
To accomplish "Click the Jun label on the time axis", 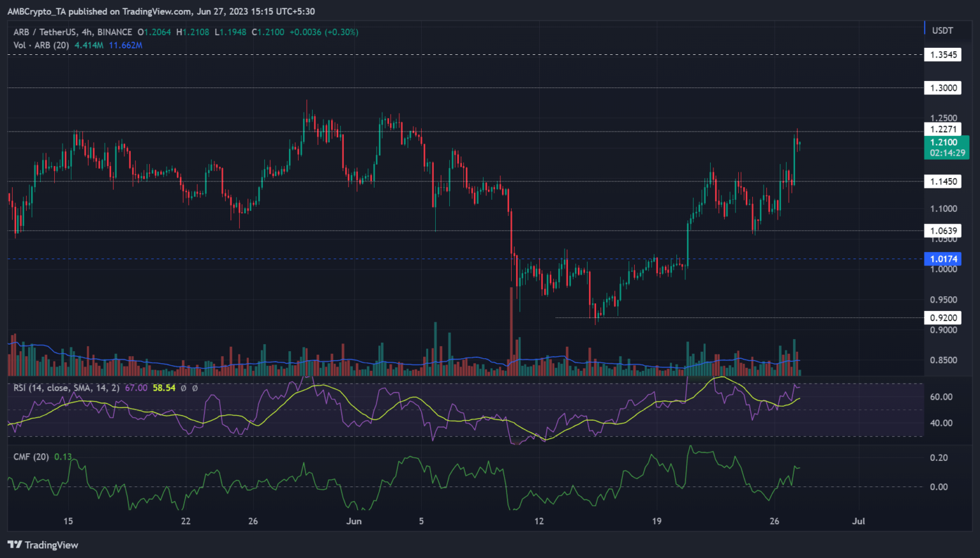I will pyautogui.click(x=353, y=521).
